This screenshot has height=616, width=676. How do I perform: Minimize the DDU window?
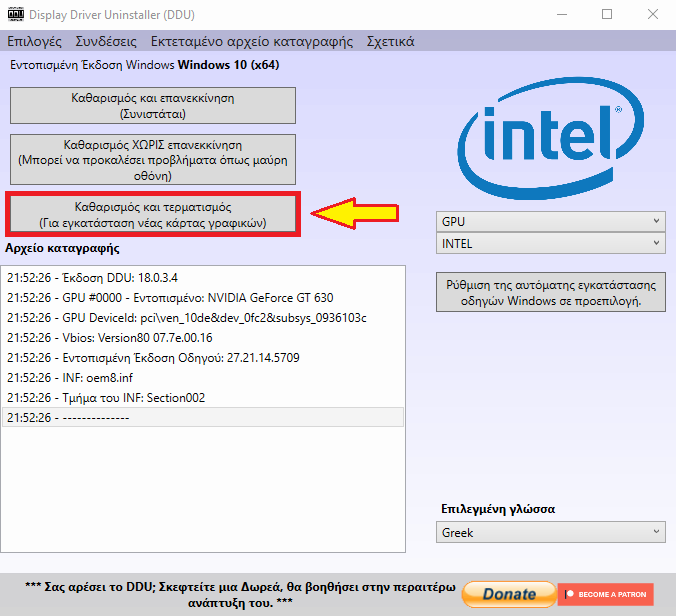pyautogui.click(x=561, y=15)
